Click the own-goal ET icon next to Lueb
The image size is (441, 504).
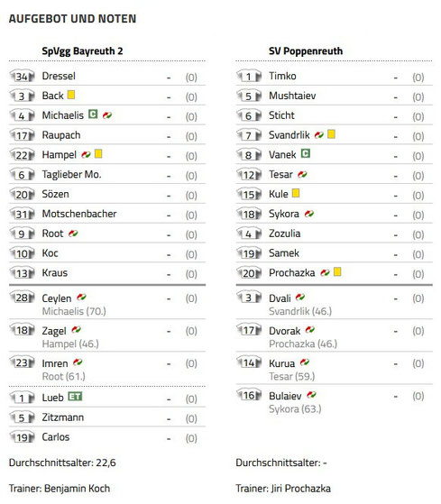(75, 397)
